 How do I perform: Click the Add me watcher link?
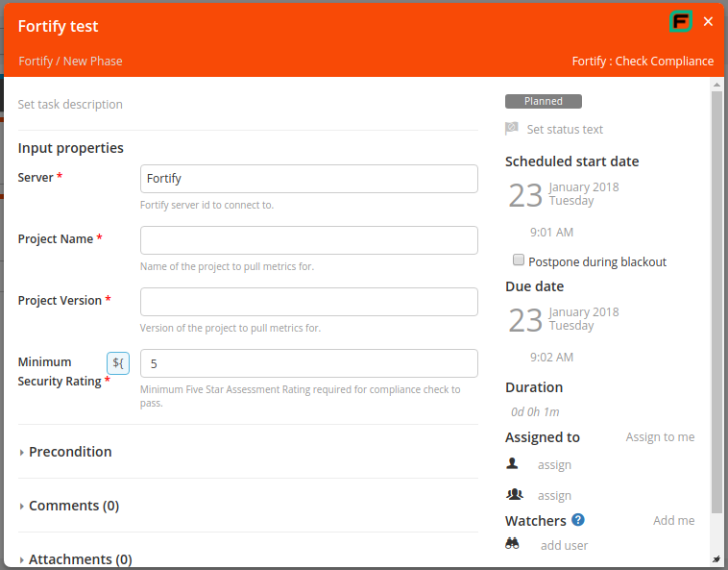coord(673,521)
